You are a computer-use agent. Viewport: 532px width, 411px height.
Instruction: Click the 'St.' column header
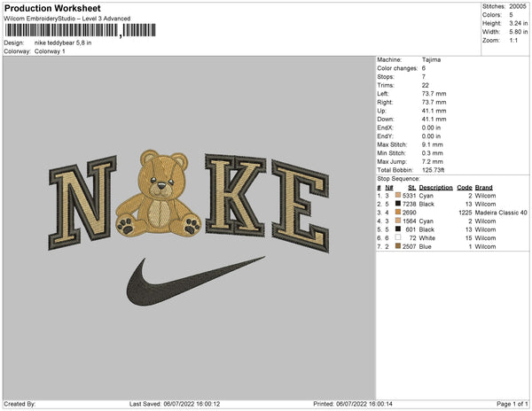412,188
